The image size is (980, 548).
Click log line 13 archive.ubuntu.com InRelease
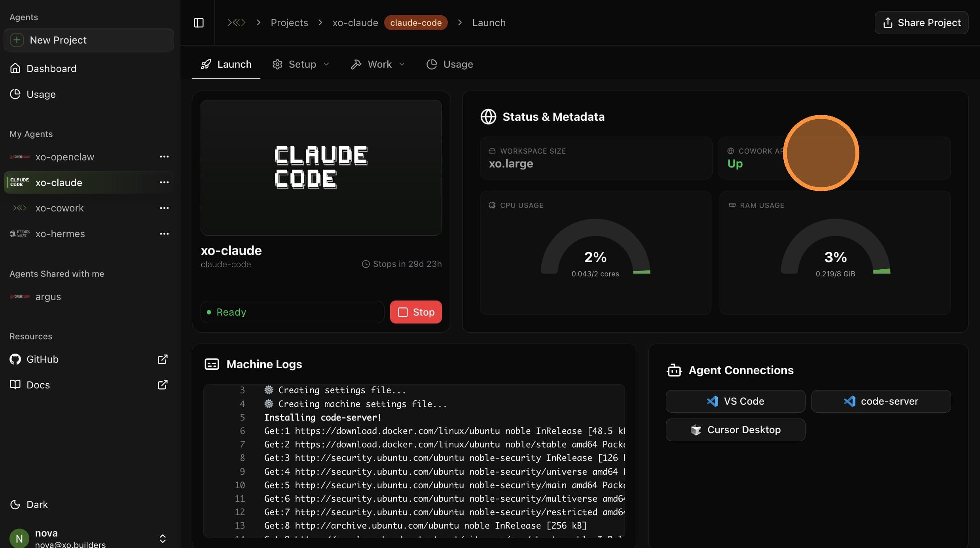425,525
